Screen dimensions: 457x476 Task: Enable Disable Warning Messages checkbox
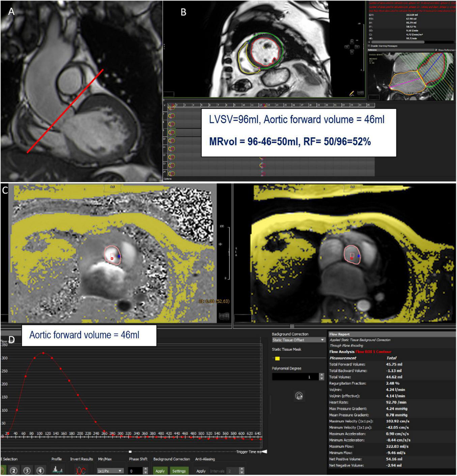point(369,46)
